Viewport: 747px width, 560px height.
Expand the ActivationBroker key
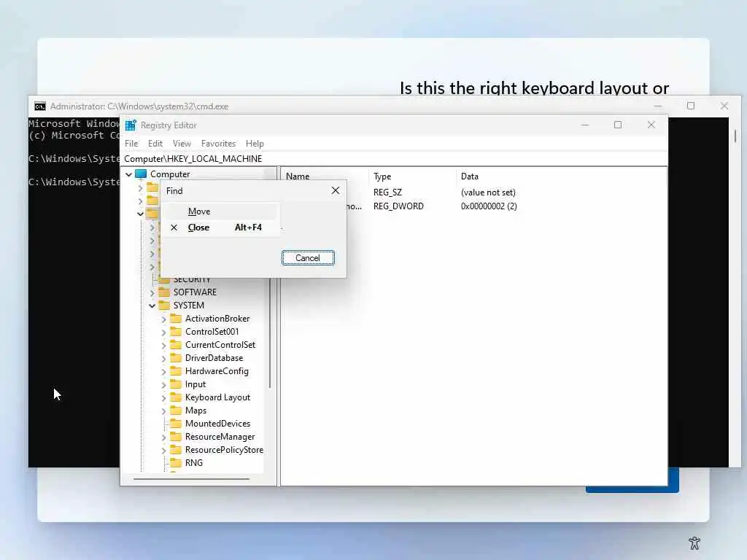coord(164,319)
